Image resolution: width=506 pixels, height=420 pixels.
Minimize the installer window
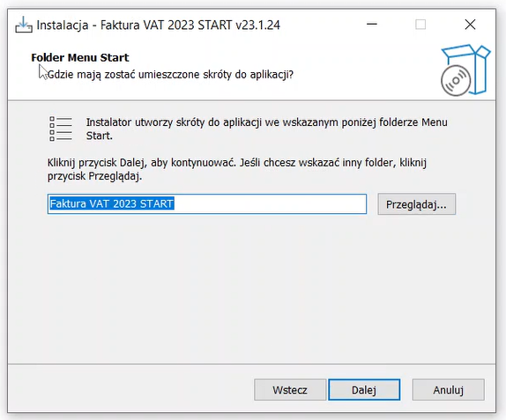pos(372,25)
